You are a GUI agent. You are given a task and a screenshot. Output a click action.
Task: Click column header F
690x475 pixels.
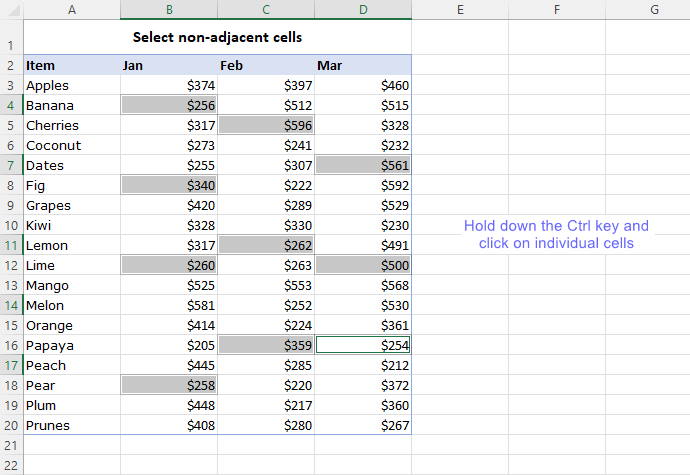556,9
